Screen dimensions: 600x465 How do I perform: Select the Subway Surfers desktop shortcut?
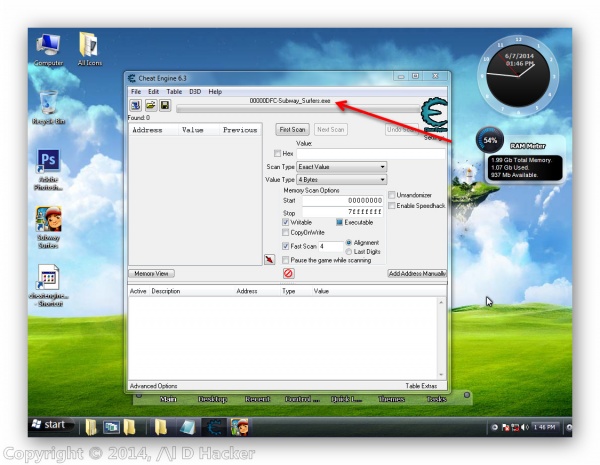tap(48, 227)
